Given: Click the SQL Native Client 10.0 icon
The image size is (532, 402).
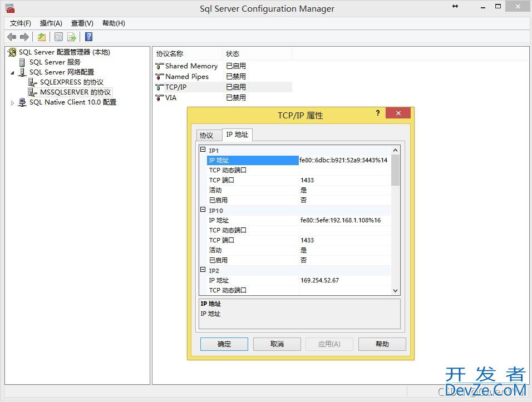Looking at the screenshot, I should pyautogui.click(x=22, y=102).
